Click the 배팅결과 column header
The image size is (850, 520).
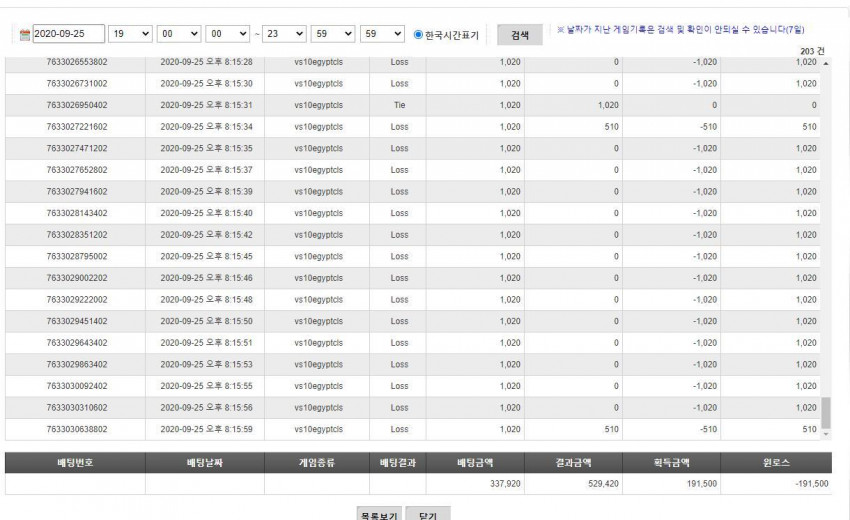coord(398,463)
